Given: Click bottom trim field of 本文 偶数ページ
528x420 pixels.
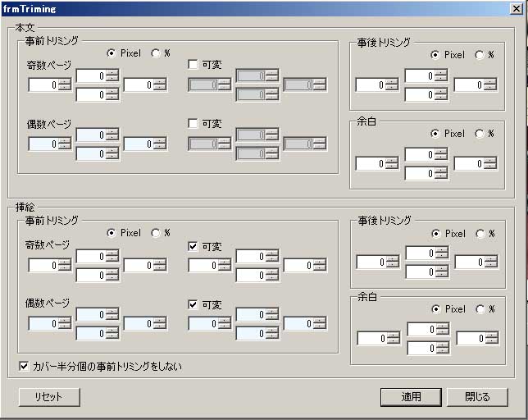Looking at the screenshot, I should point(98,153).
